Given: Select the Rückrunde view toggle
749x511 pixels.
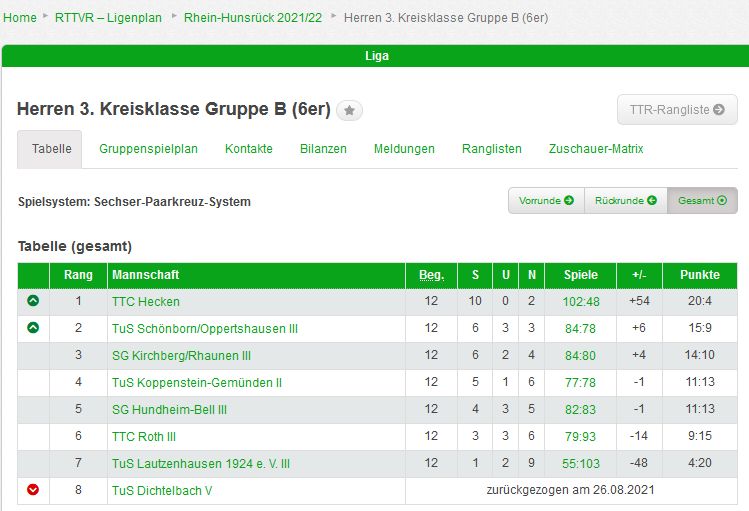Looking at the screenshot, I should pos(625,201).
